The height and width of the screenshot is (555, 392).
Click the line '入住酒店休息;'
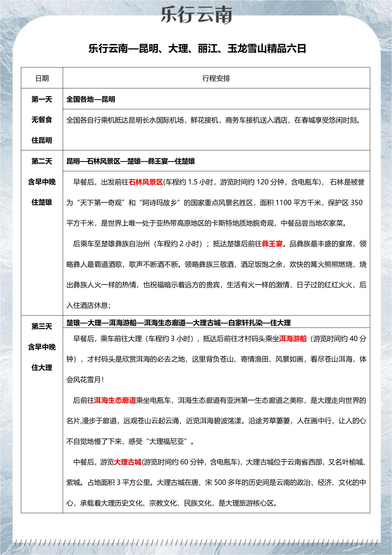click(x=89, y=306)
